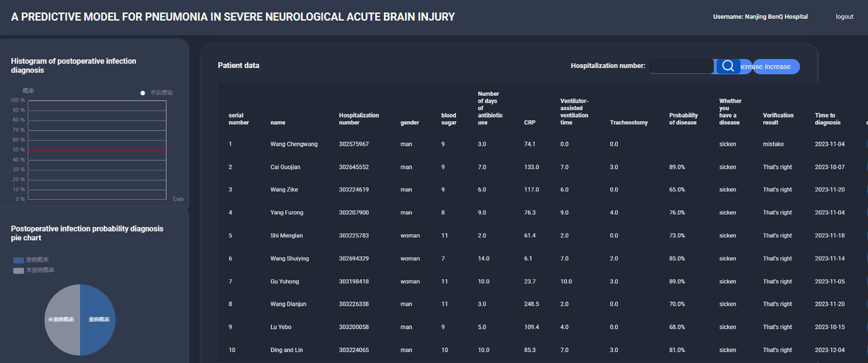Select patient row Wang Chengwang

pyautogui.click(x=293, y=144)
